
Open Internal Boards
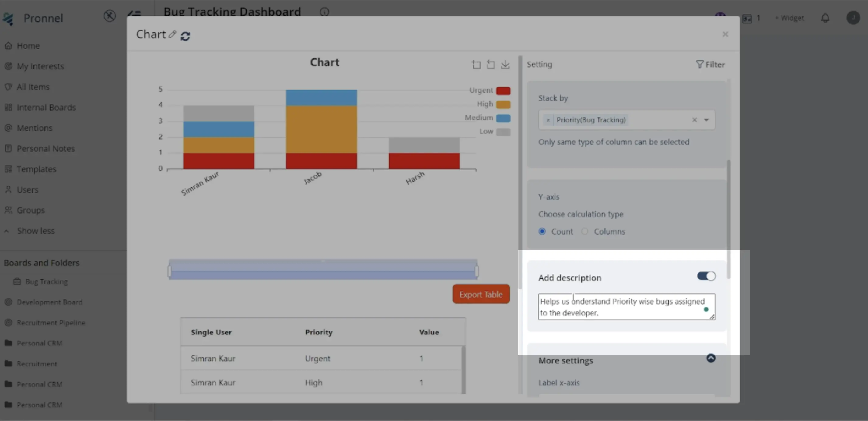(x=40, y=108)
